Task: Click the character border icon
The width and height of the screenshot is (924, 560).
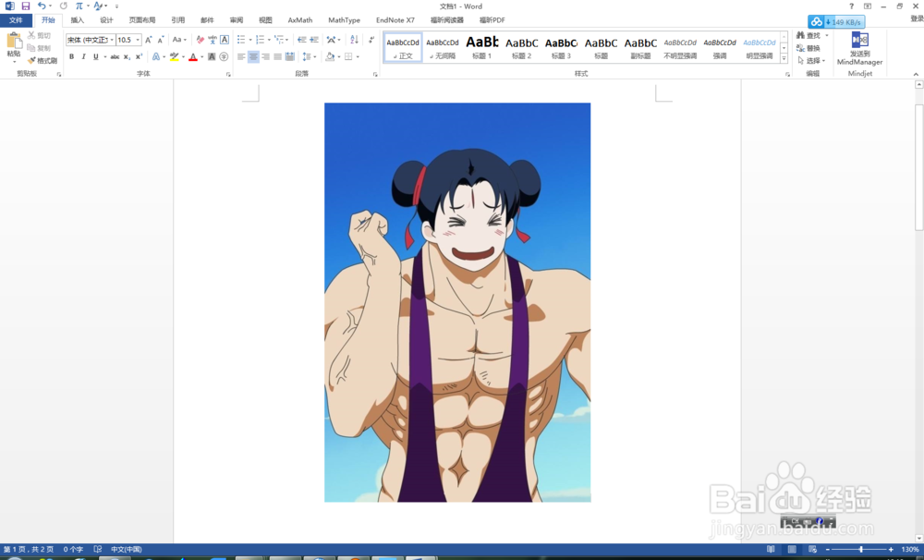Action: (x=225, y=40)
